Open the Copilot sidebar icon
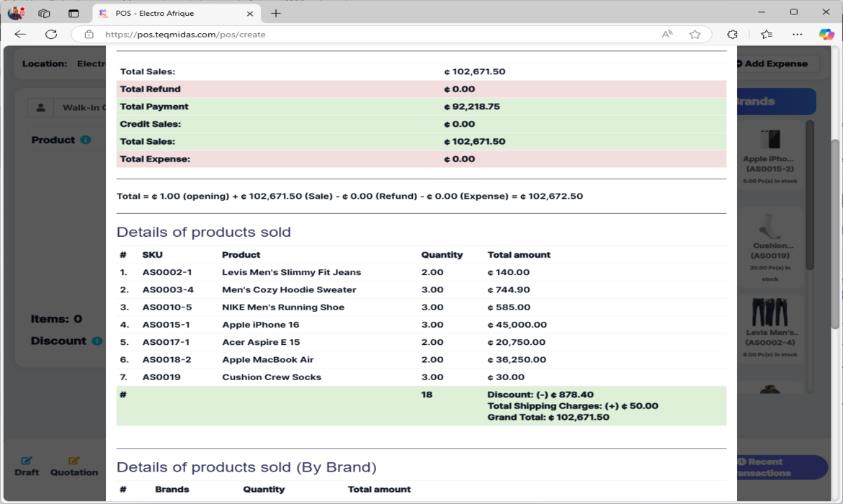Image resolution: width=843 pixels, height=504 pixels. (826, 34)
